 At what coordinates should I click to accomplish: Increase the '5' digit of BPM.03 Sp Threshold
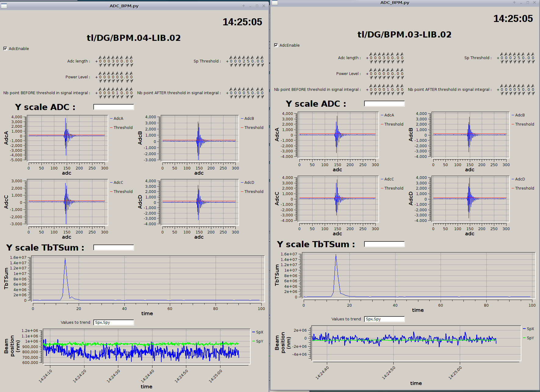click(519, 54)
